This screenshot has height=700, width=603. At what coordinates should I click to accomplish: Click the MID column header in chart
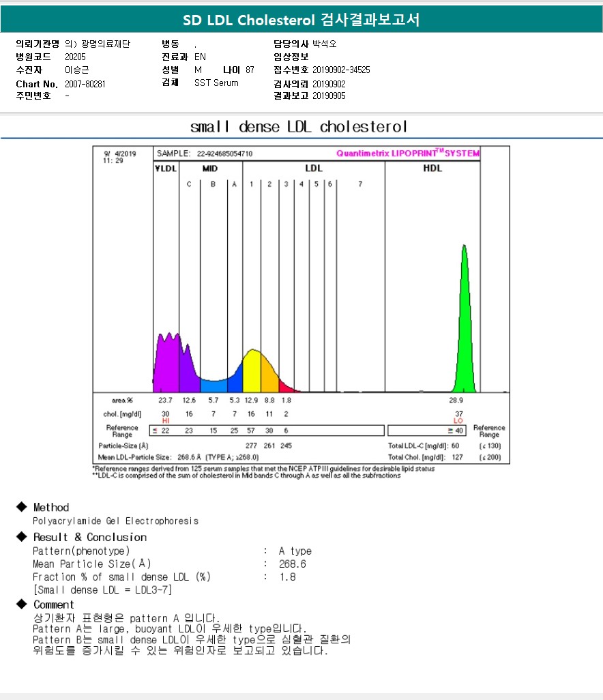tap(211, 168)
